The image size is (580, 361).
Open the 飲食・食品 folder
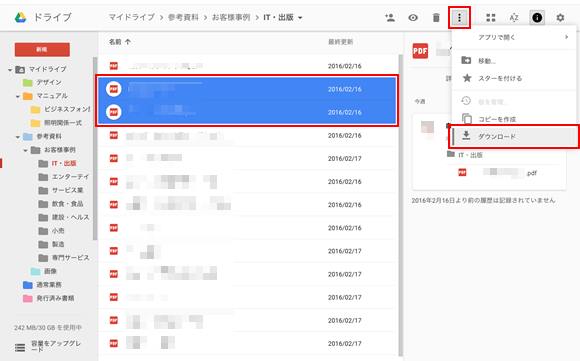[x=67, y=204]
